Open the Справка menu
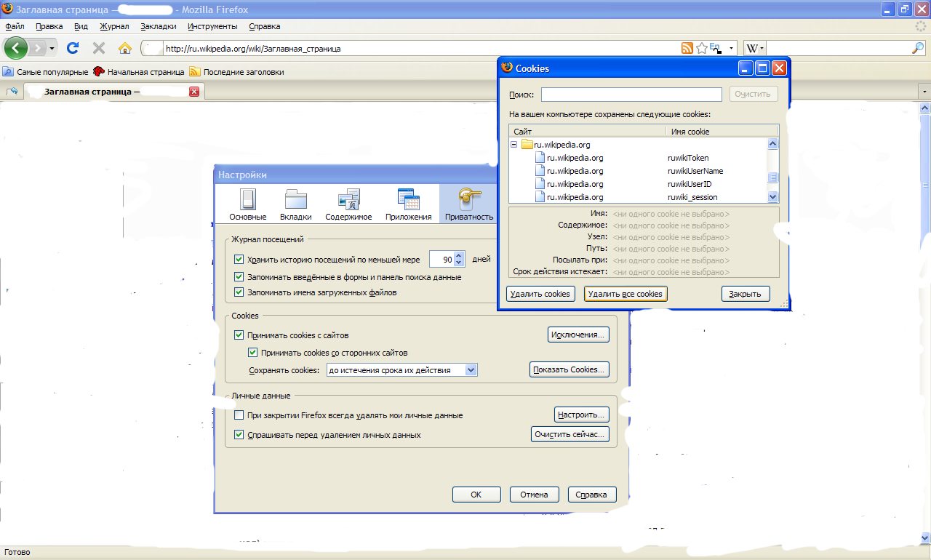The image size is (931, 560). (264, 26)
